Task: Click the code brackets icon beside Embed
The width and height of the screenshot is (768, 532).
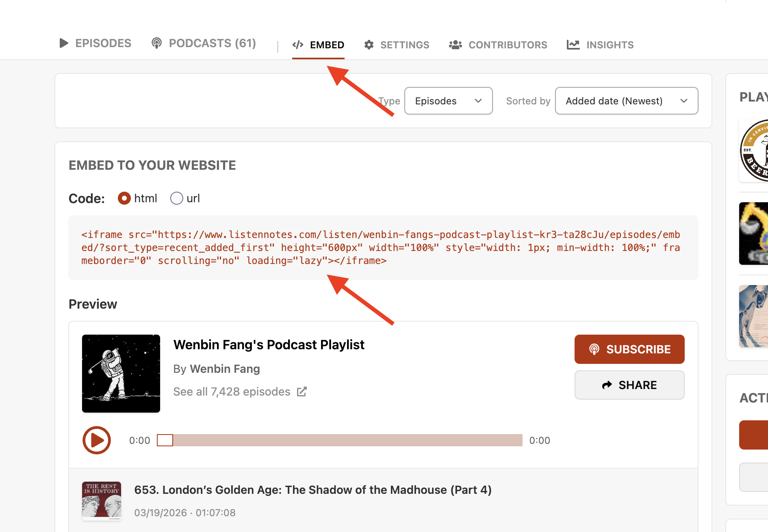Action: click(x=298, y=45)
